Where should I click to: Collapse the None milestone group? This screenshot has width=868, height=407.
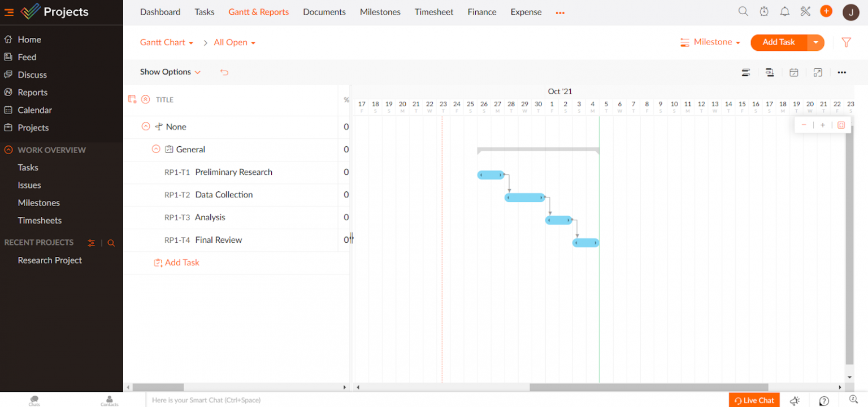coord(145,126)
